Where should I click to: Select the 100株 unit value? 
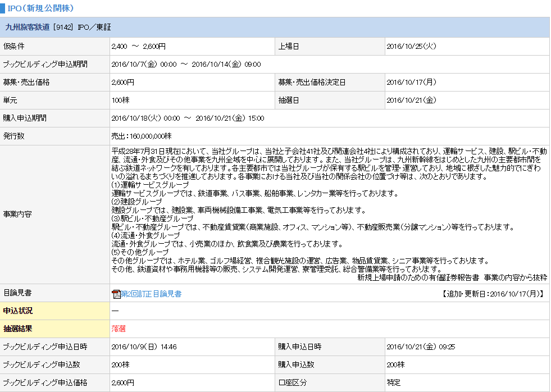tap(121, 100)
